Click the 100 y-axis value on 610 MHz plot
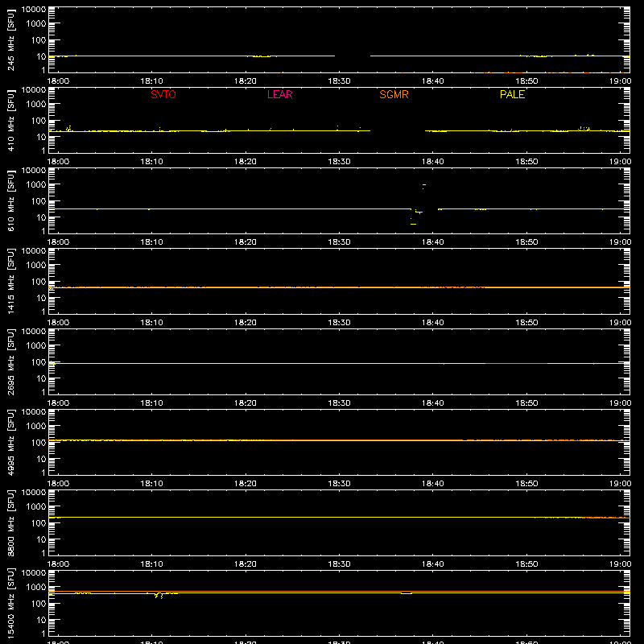Screen dimensions: 644x644 39,200
